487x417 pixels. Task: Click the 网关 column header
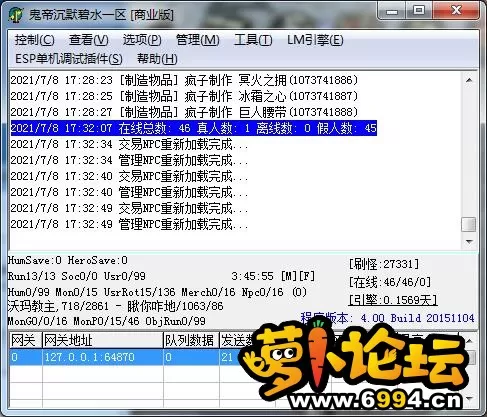[26, 340]
